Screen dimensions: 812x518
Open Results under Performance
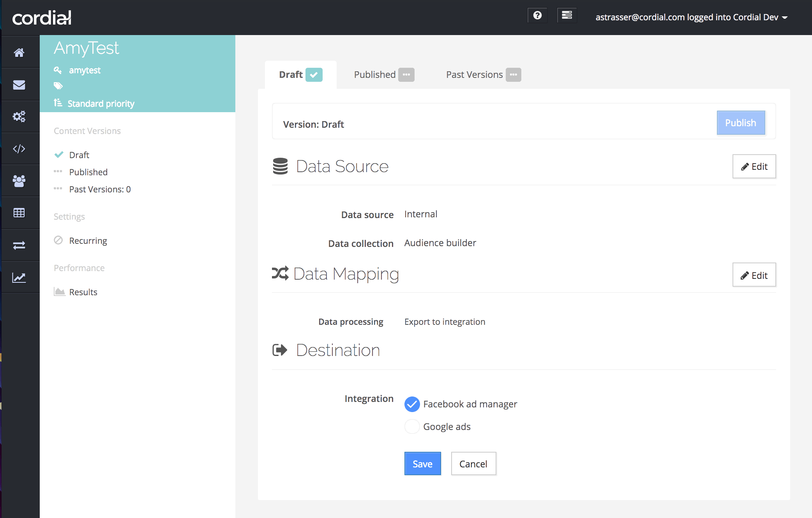[83, 292]
